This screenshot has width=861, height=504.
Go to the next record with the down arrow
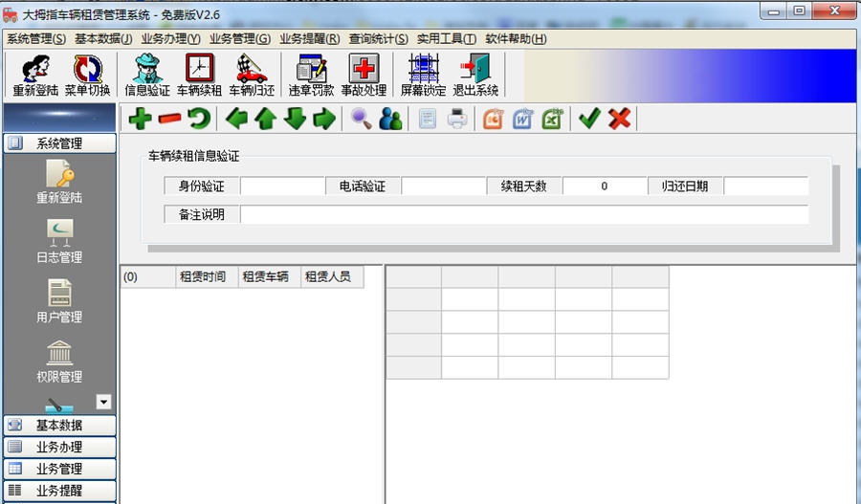[x=296, y=119]
